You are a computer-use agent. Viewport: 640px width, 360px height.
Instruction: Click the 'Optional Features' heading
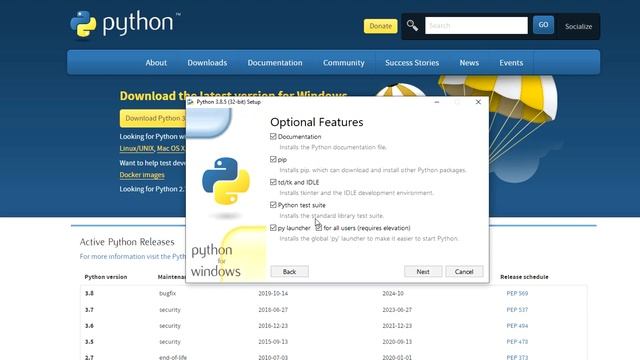[x=317, y=122]
